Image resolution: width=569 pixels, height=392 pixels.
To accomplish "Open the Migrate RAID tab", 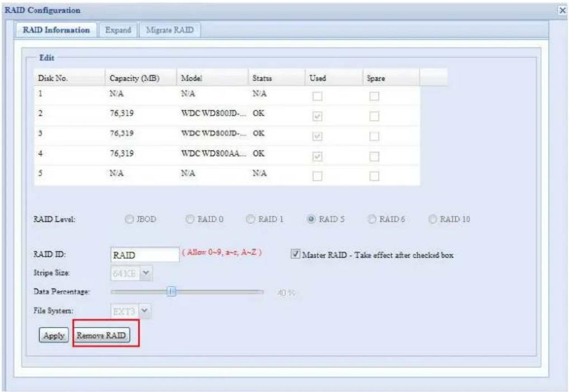I will coord(169,30).
